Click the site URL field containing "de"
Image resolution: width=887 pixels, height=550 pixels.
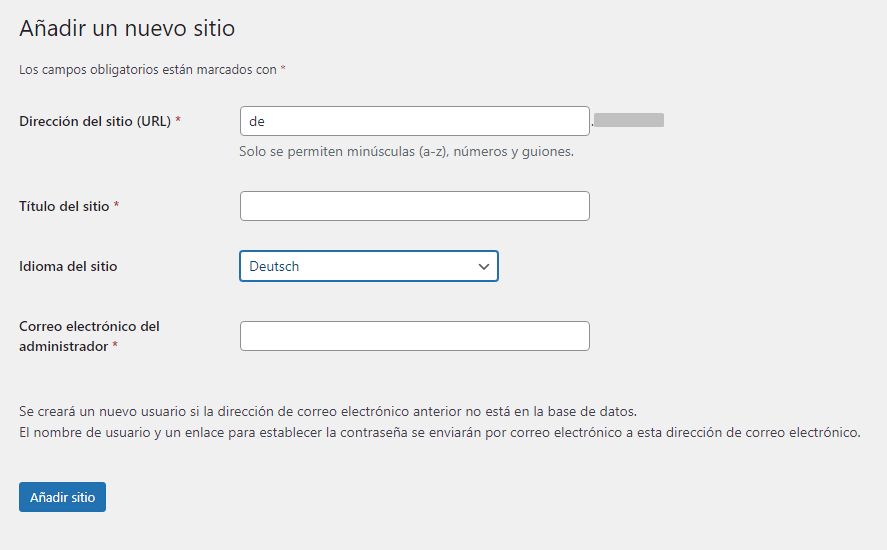pyautogui.click(x=414, y=121)
